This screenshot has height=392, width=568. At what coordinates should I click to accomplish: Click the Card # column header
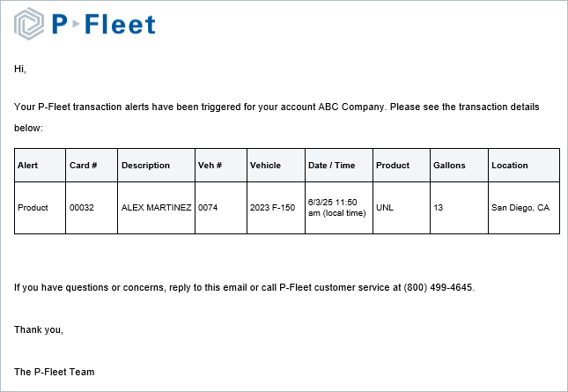[x=83, y=166]
